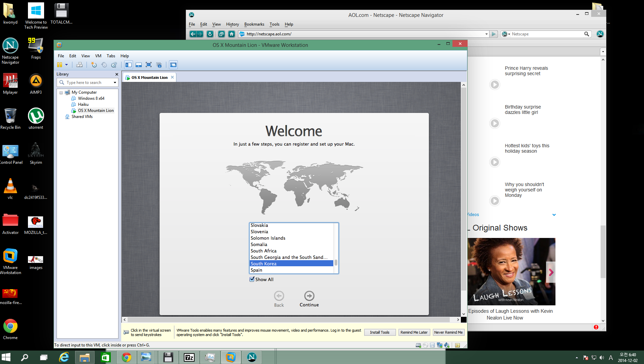Click the CD/DVD drive status icon
Image resolution: width=644 pixels, height=364 pixels.
426,345
